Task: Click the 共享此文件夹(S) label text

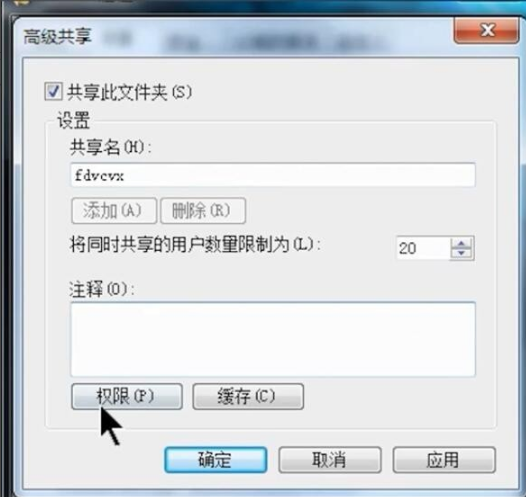Action: coord(129,92)
